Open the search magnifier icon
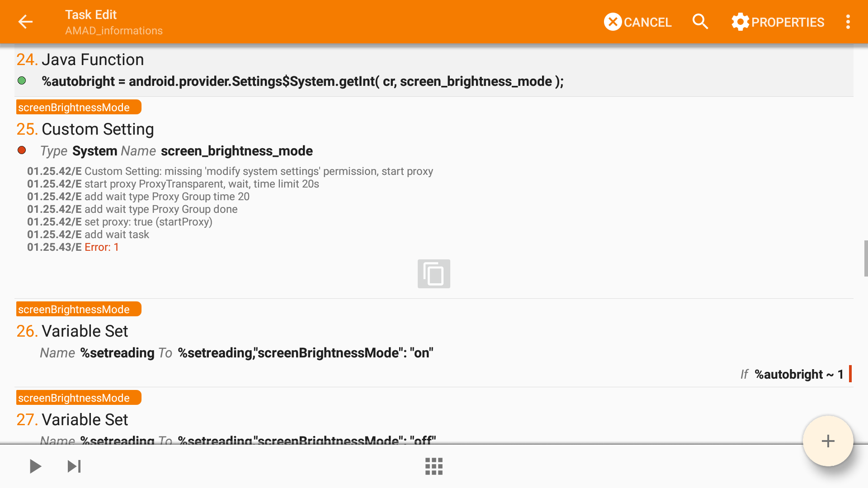 700,22
